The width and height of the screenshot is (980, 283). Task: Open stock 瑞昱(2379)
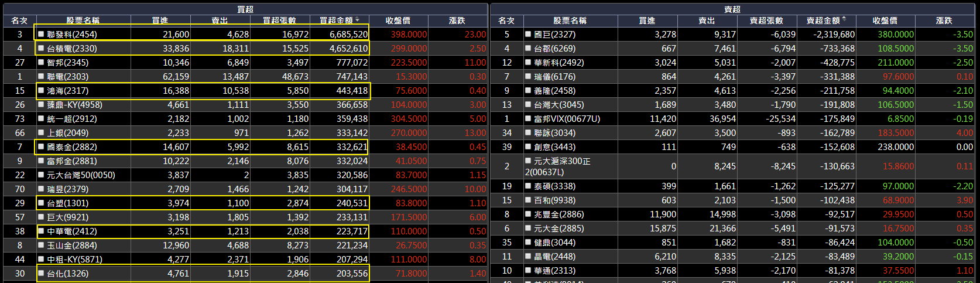point(68,189)
